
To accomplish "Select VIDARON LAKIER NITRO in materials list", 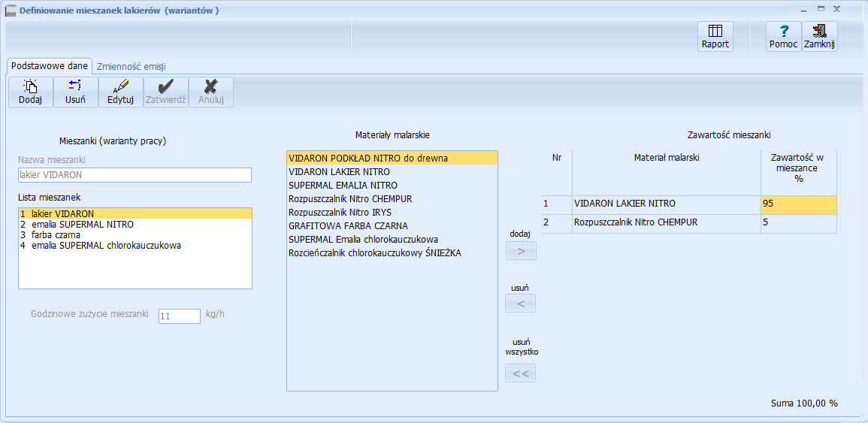I will point(392,171).
